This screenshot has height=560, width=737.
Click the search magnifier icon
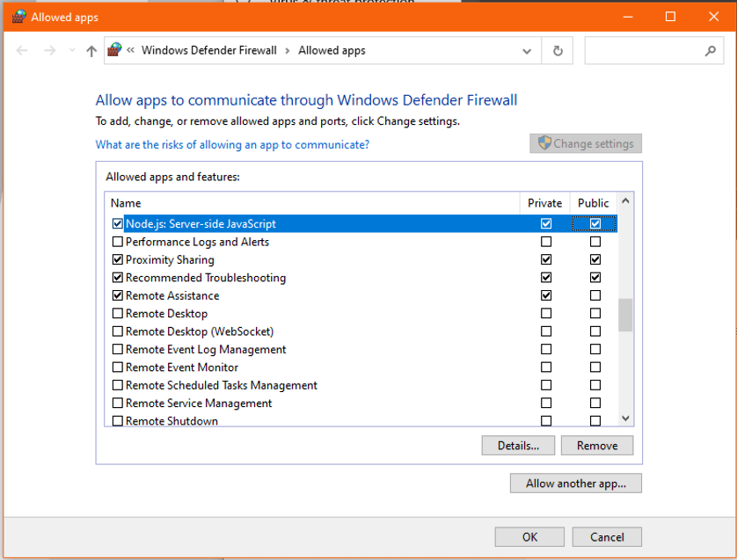coord(711,50)
